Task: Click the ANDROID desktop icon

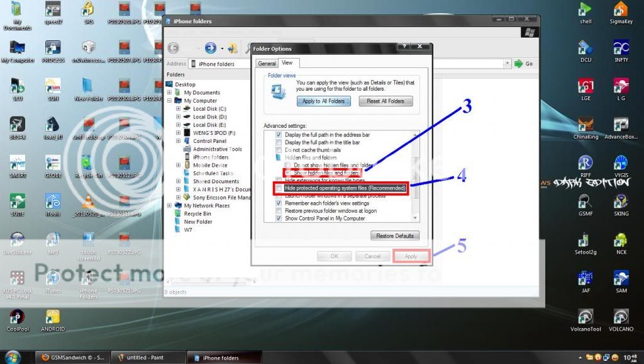Action: tap(53, 317)
